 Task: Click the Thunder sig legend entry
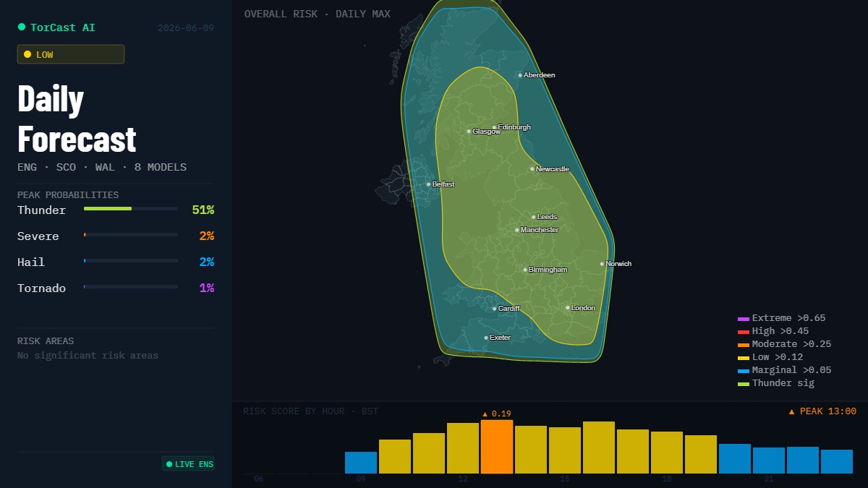pyautogui.click(x=776, y=383)
